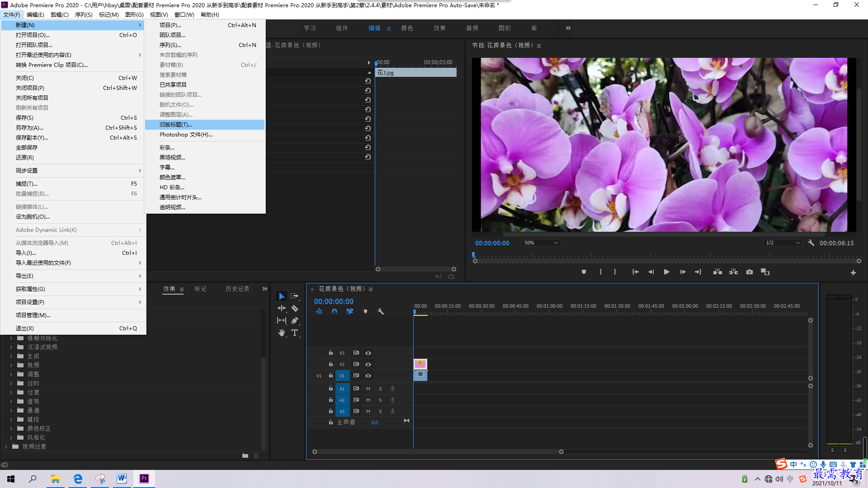Viewport: 868px width, 488px height.
Task: Open program monitor panel menu
Action: click(539, 46)
